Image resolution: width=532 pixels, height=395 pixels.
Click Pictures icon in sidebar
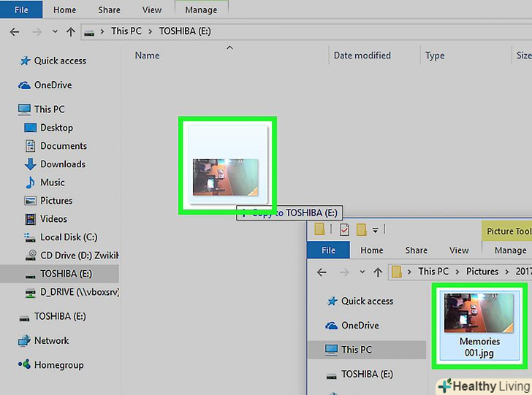pyautogui.click(x=30, y=201)
